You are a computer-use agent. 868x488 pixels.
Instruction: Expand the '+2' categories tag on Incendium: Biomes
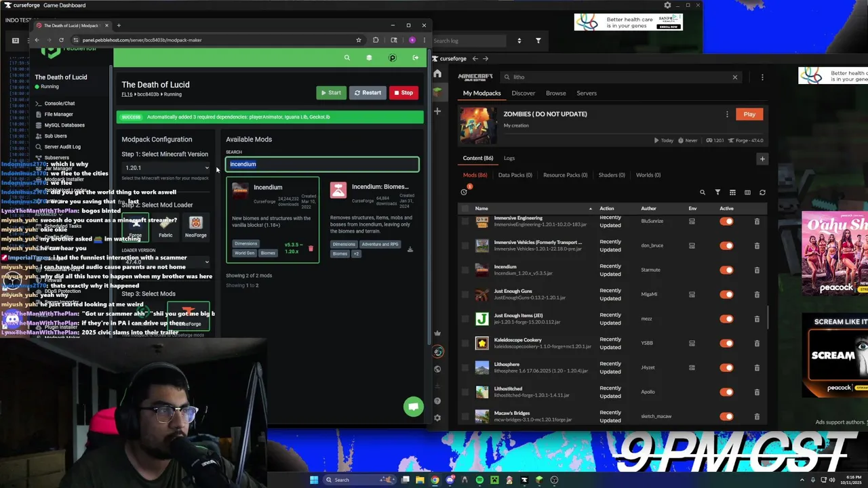[356, 253]
